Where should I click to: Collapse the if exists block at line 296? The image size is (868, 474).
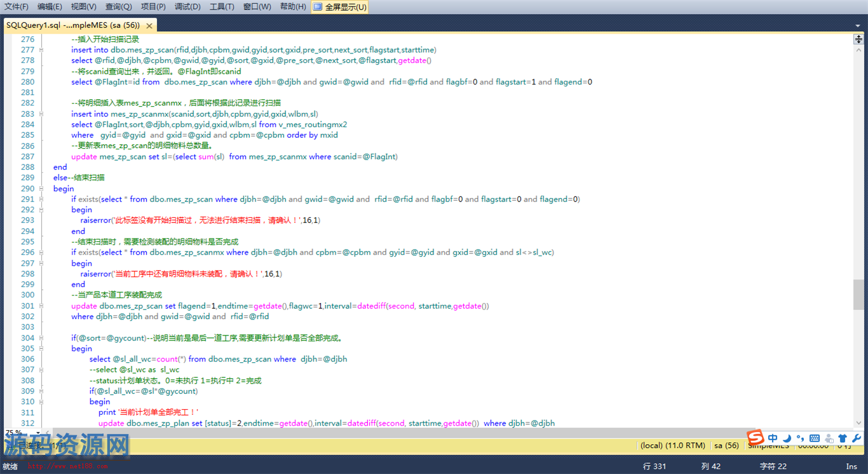(x=41, y=252)
